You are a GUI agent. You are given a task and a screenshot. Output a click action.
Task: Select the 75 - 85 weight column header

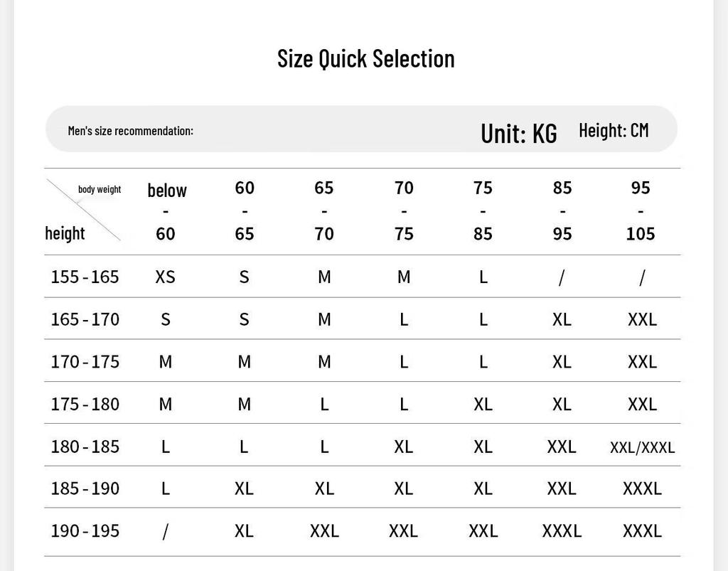(483, 210)
